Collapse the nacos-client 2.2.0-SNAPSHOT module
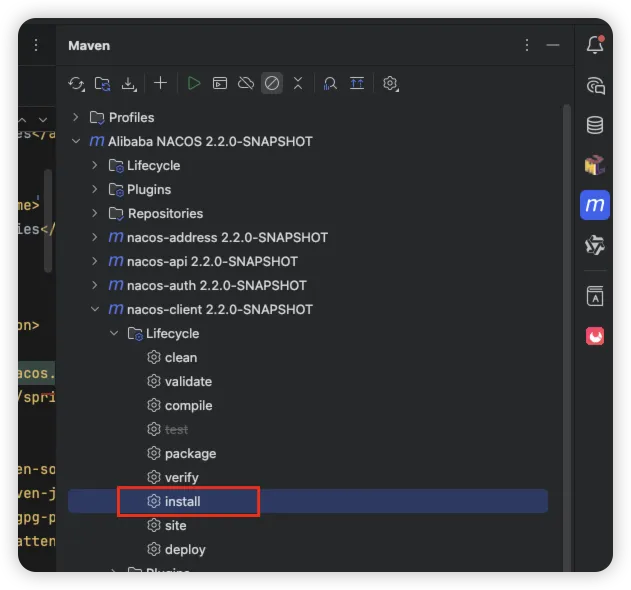This screenshot has height=590, width=631. tap(95, 309)
